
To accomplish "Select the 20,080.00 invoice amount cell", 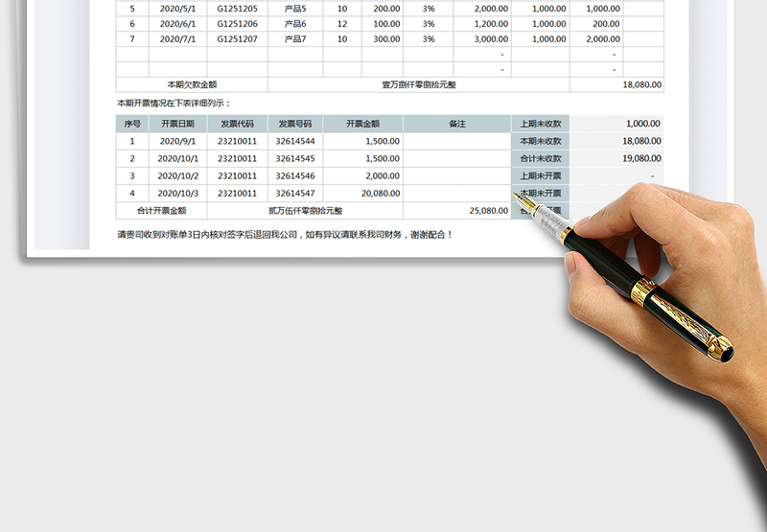I will [362, 193].
